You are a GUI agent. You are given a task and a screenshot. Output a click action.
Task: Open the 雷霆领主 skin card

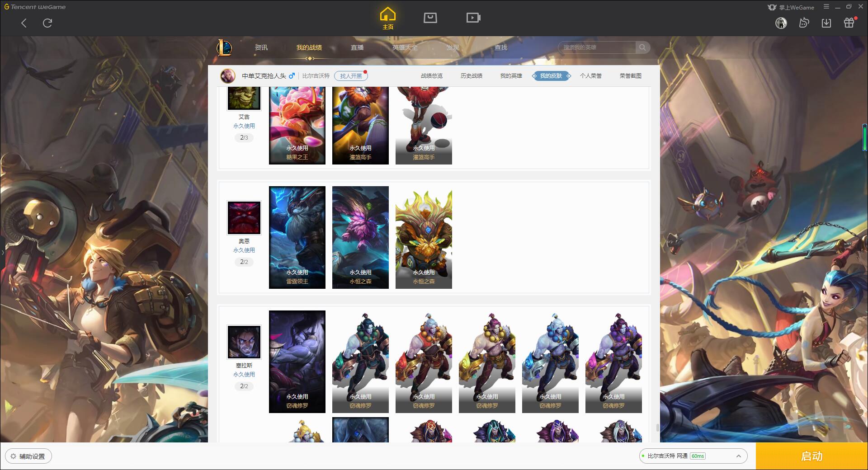297,237
